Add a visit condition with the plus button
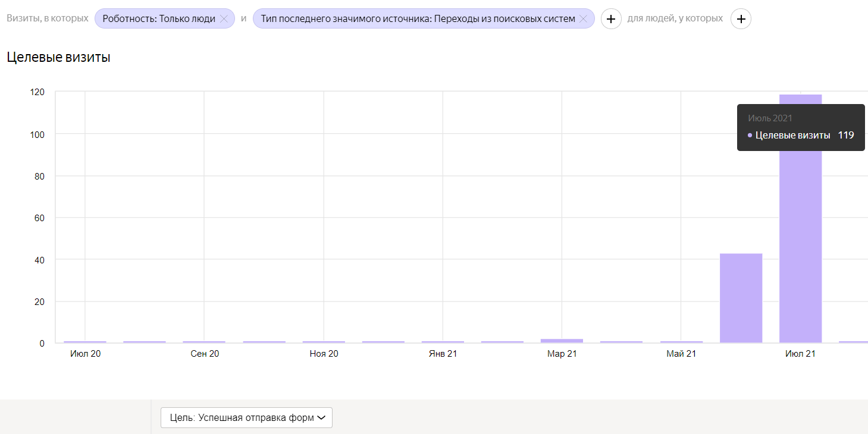Image resolution: width=868 pixels, height=434 pixels. tap(611, 19)
